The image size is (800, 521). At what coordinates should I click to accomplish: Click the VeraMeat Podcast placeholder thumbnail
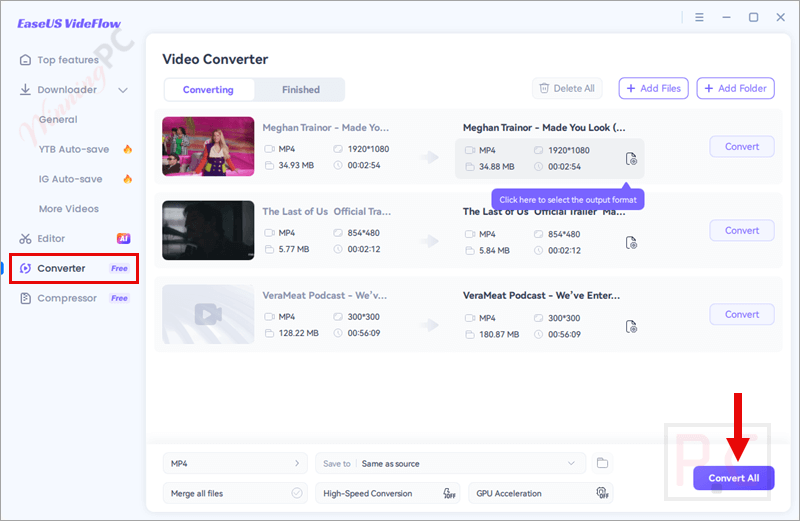point(208,314)
